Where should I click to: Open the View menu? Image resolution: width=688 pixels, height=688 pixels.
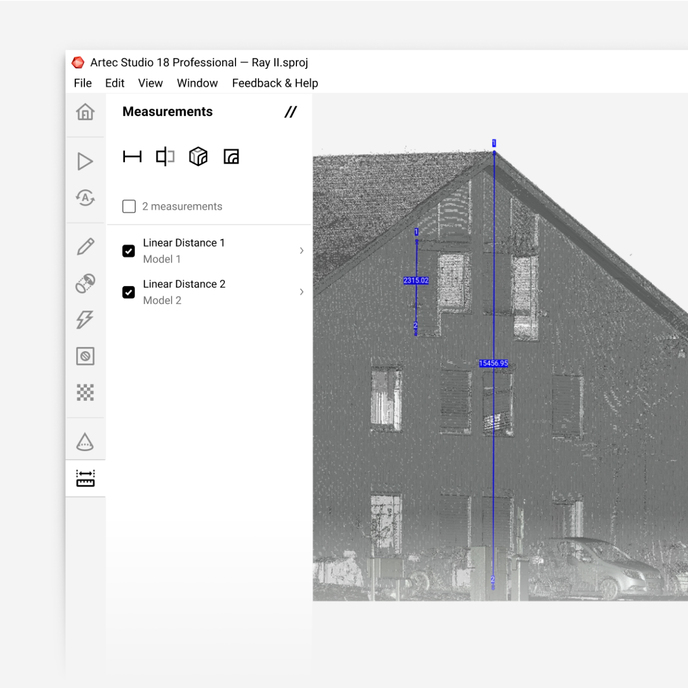coord(150,83)
